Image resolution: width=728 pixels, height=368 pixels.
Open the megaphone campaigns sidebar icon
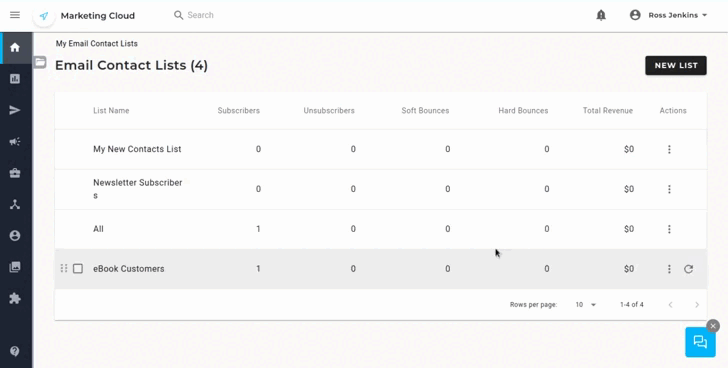[x=15, y=142]
